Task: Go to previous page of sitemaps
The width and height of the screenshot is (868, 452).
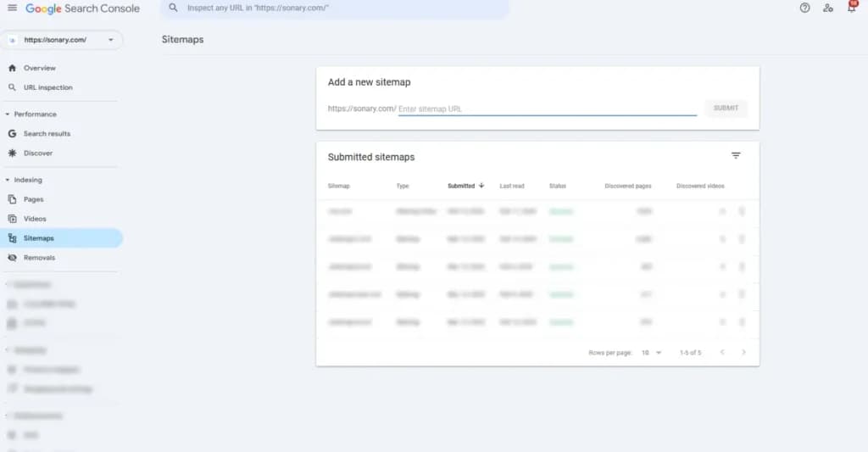Action: [722, 352]
